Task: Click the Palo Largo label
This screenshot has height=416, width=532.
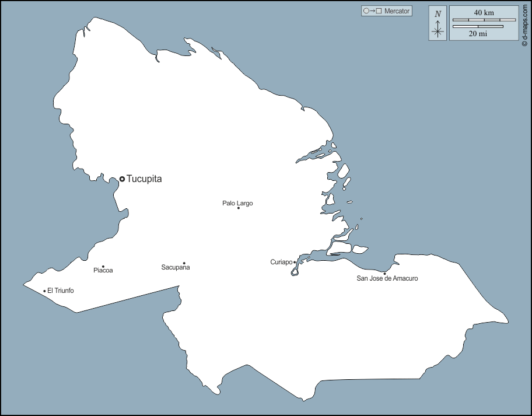Action: 237,203
